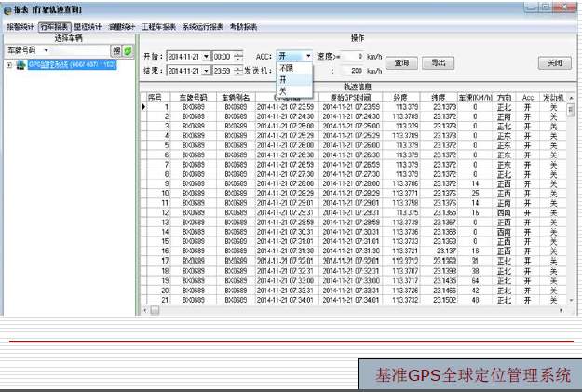Screen dimensions: 582x392
Task: Expand the GPS监控系统 tree node
Action: point(9,65)
